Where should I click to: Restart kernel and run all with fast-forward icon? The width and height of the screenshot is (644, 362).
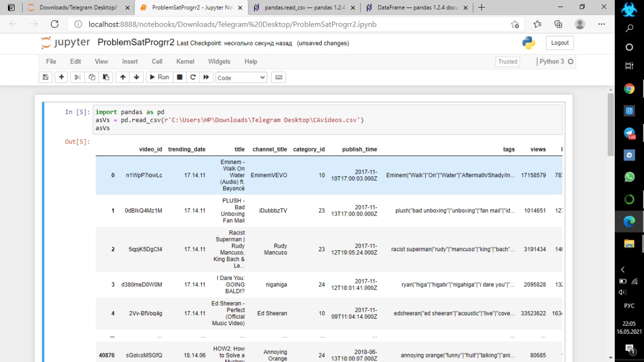[206, 78]
